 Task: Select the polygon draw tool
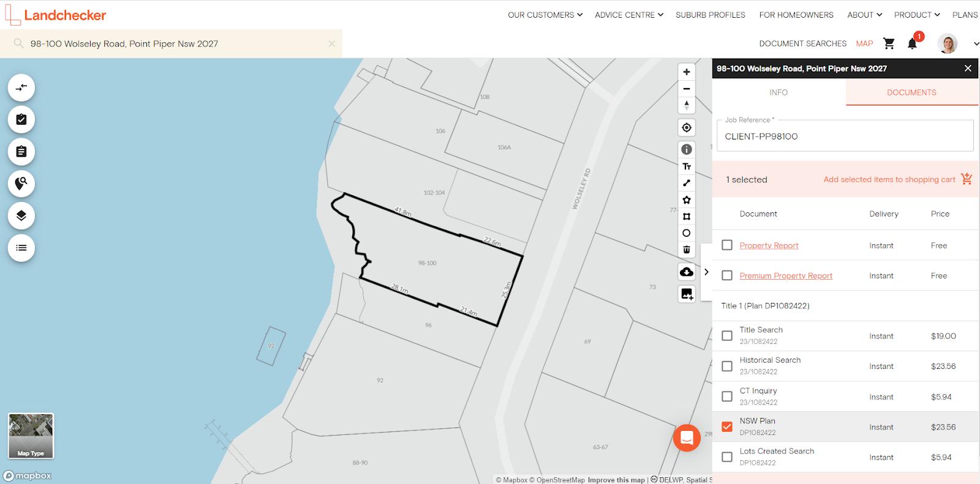687,199
